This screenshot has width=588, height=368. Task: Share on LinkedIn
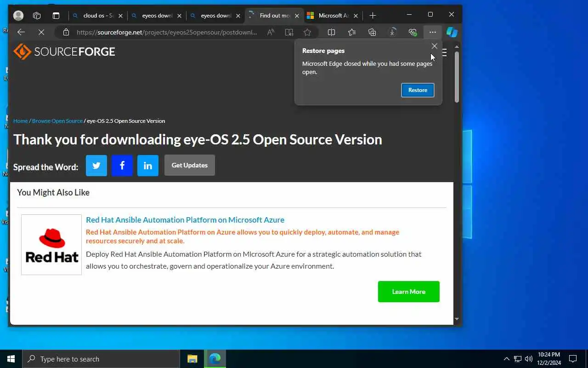(x=148, y=166)
